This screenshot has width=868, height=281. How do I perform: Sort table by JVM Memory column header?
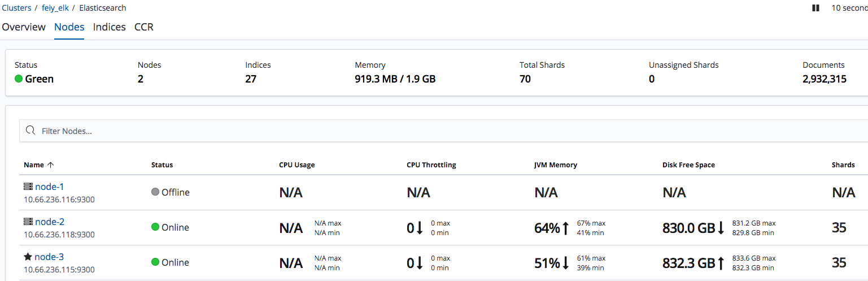[x=556, y=165]
